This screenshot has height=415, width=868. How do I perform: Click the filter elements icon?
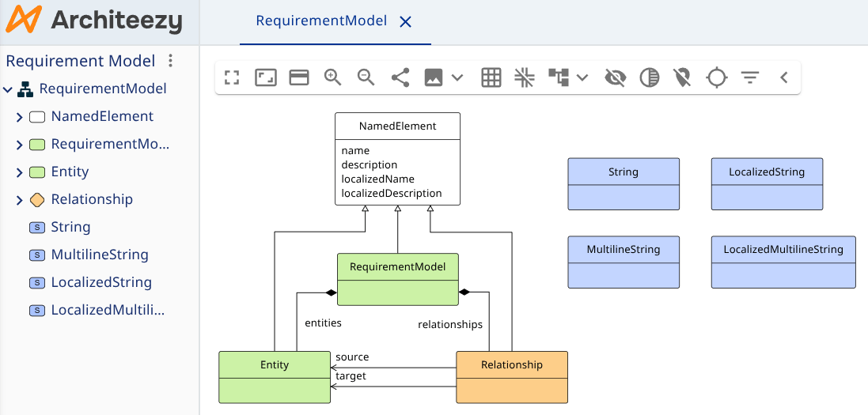coord(750,77)
